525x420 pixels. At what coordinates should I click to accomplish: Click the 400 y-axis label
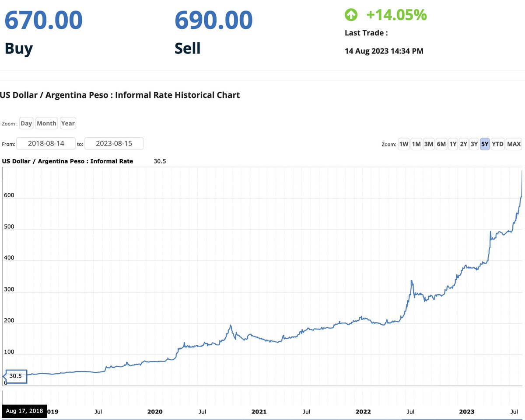click(9, 258)
